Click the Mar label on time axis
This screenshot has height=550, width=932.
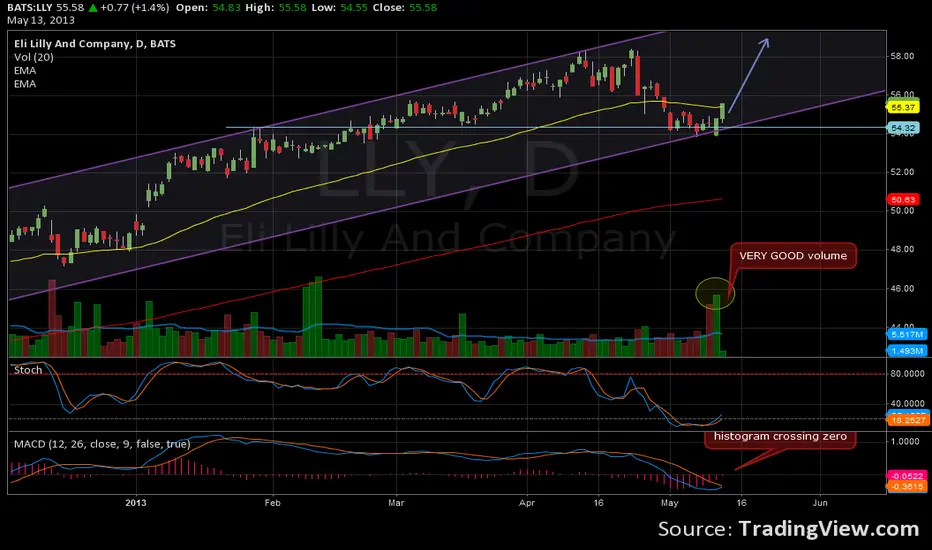pos(396,503)
